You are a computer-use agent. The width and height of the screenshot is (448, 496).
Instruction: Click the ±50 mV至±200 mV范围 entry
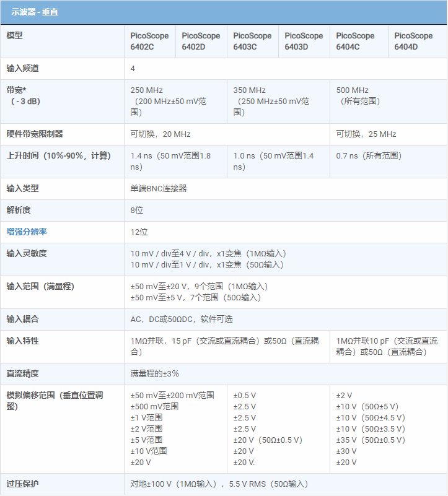[172, 396]
